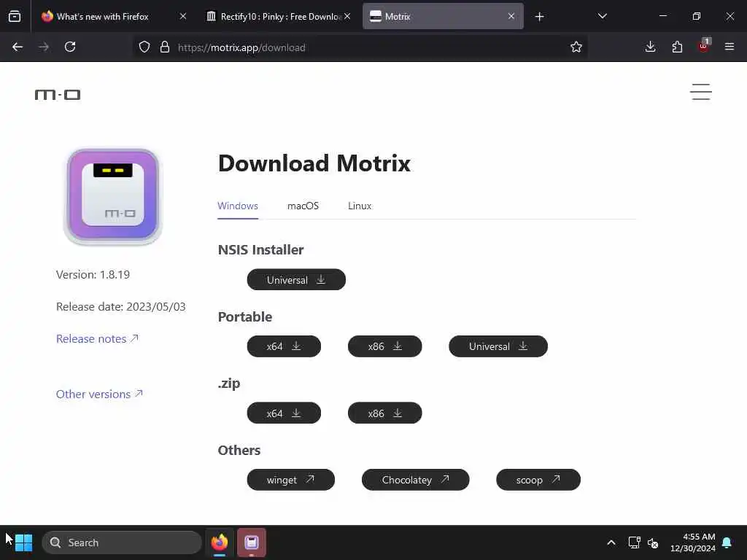Click the Others section heading
Viewport: 747px width, 560px height.
(x=239, y=451)
